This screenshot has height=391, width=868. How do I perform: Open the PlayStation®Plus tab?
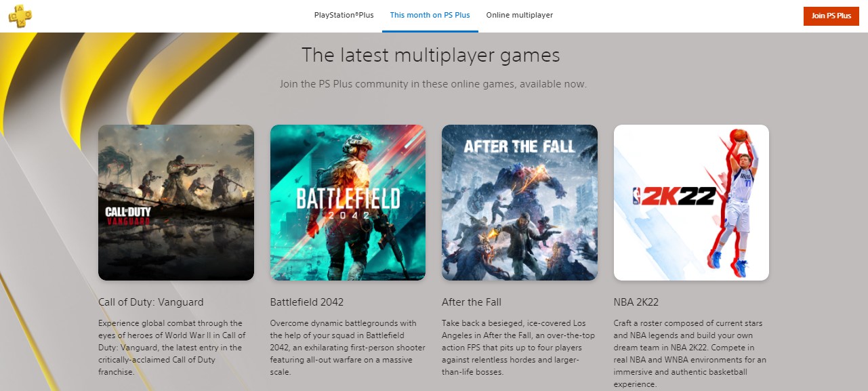pyautogui.click(x=344, y=15)
